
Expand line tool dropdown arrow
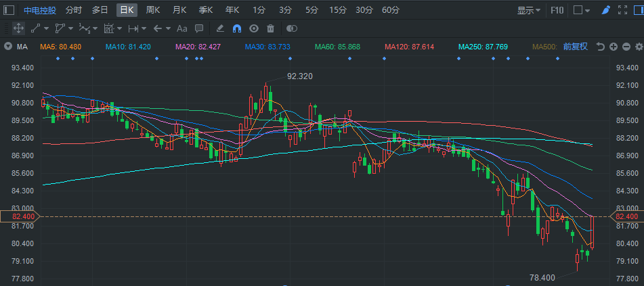coord(46,28)
